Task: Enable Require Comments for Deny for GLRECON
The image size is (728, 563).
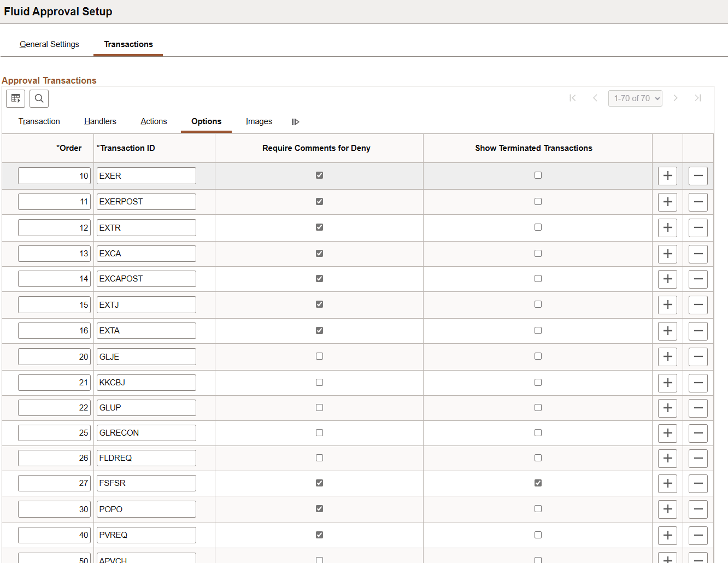Action: pos(319,432)
